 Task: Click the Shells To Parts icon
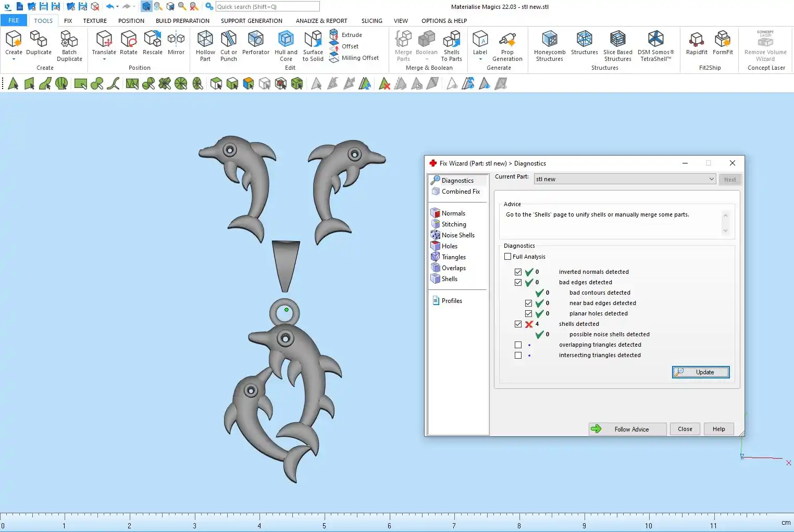451,40
